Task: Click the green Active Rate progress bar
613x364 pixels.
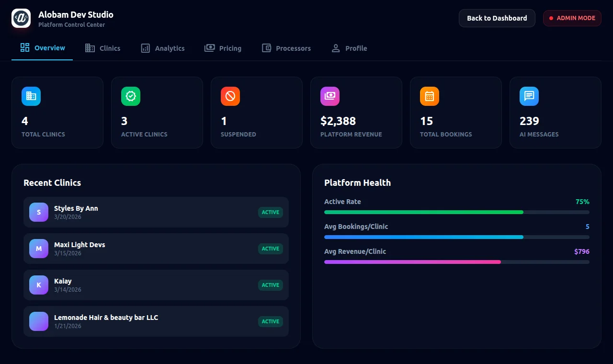Action: (424, 212)
